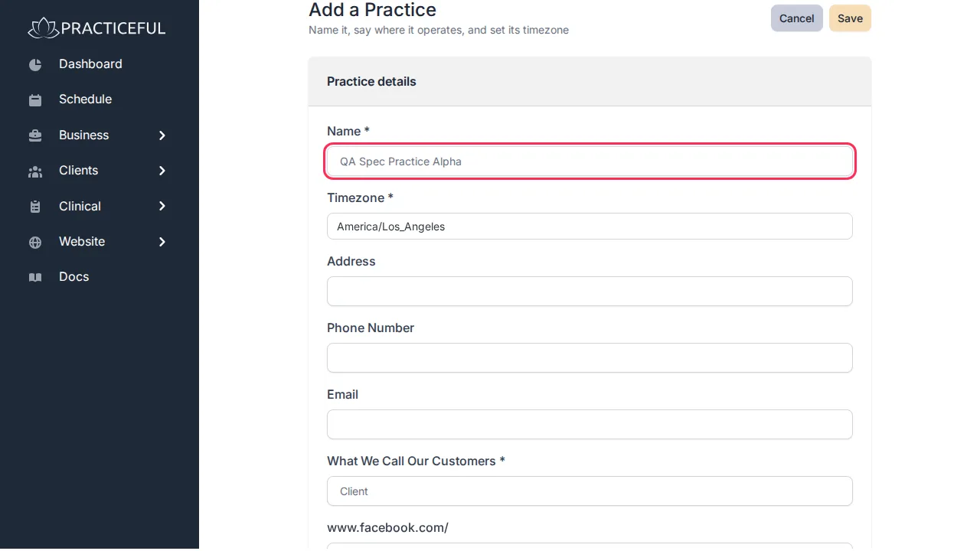Save the new practice
The image size is (980, 551).
coord(850,18)
